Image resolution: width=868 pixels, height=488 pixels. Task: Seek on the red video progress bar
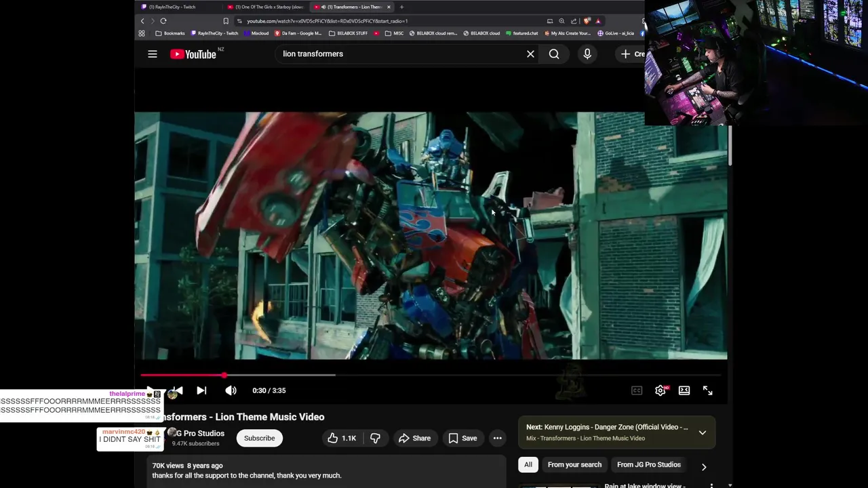(x=431, y=375)
